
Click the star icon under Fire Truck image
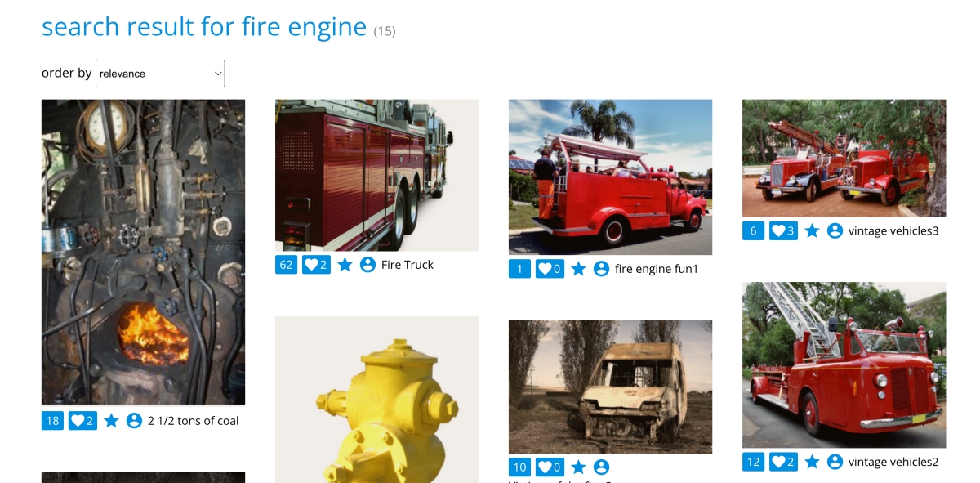point(345,265)
